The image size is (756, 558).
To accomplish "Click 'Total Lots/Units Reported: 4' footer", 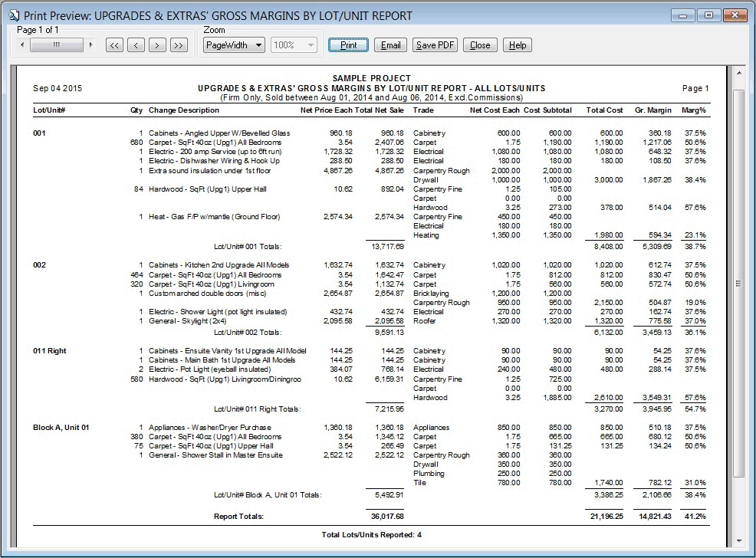I will 372,535.
